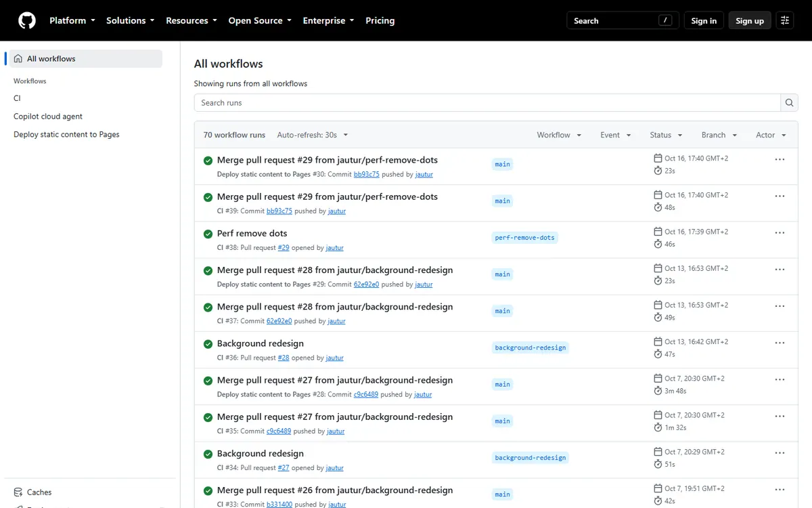The image size is (812, 508).
Task: Open the Workflow filter dropdown
Action: (x=559, y=135)
